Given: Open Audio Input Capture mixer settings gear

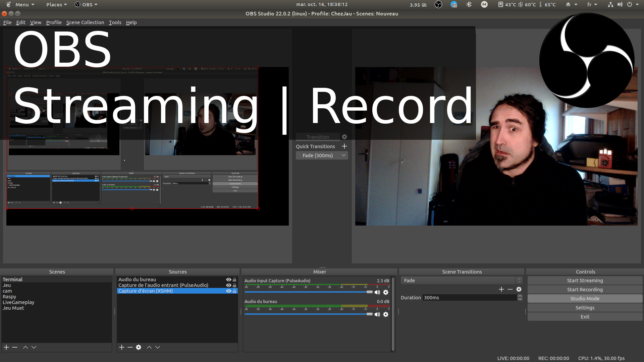Looking at the screenshot, I should 386,292.
